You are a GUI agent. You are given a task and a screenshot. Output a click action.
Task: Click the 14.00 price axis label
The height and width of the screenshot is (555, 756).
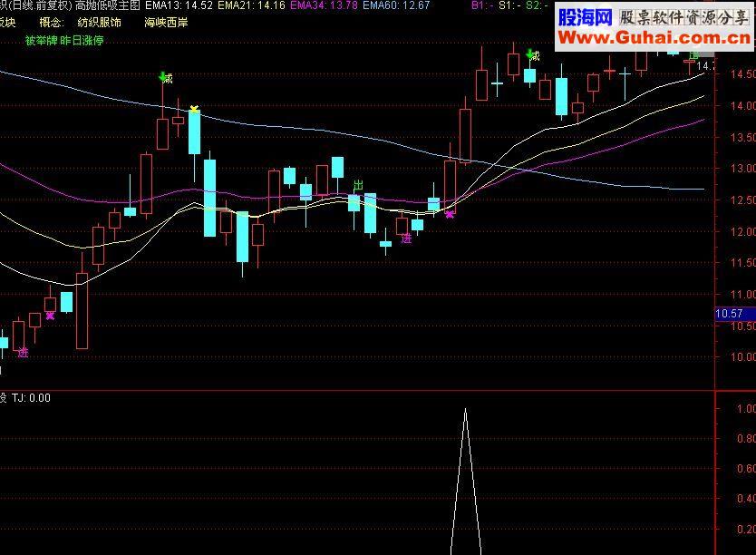(x=743, y=105)
